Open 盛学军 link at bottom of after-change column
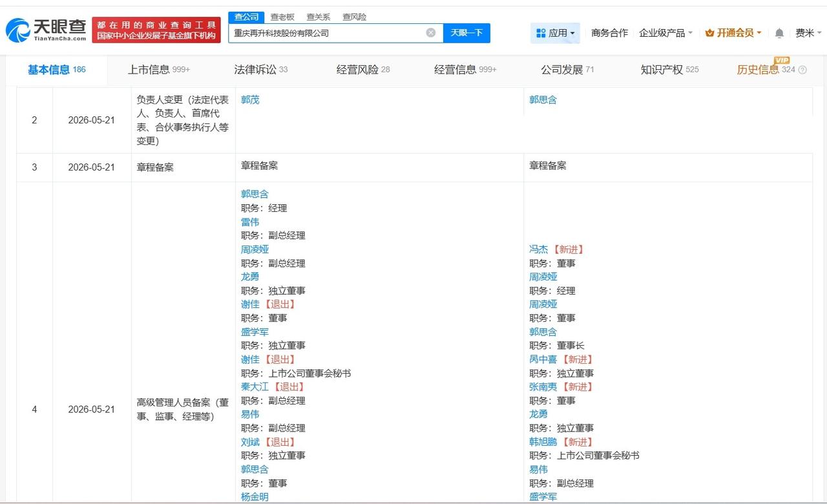Image resolution: width=827 pixels, height=504 pixels. coord(543,497)
